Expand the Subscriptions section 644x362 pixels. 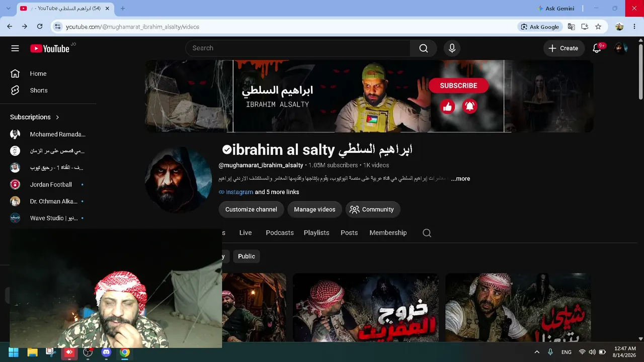point(35,117)
